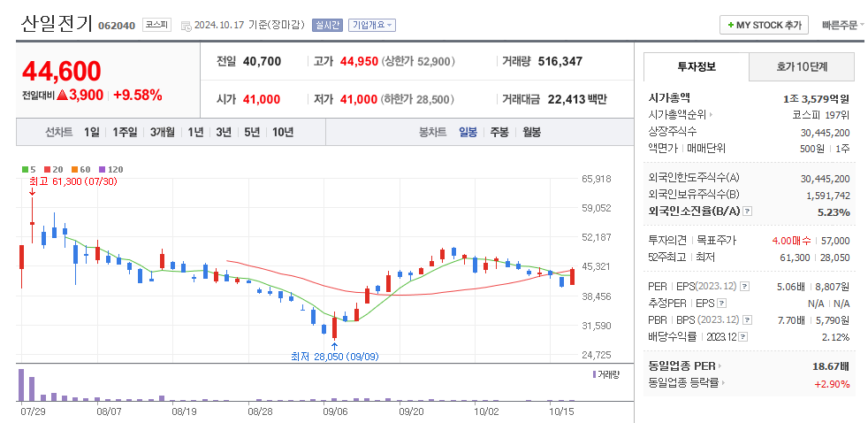Click the current price 44,600

62,71
